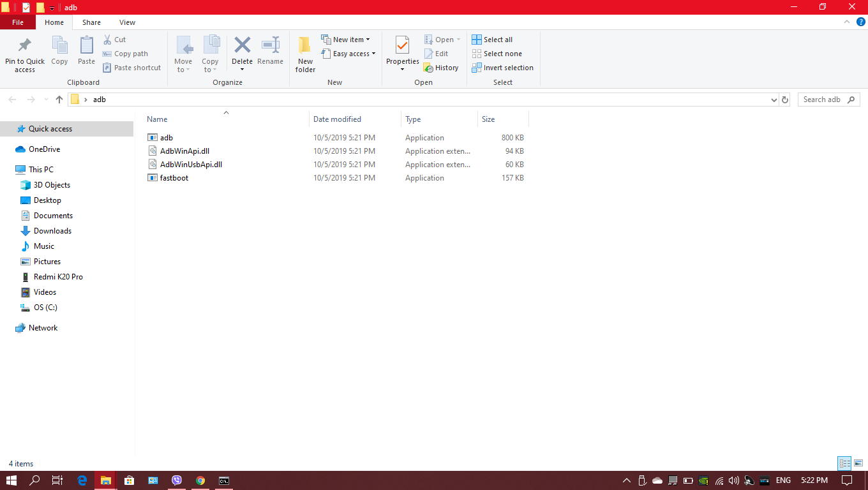The image size is (868, 490).
Task: Open the Share ribbon tab
Action: click(x=91, y=22)
